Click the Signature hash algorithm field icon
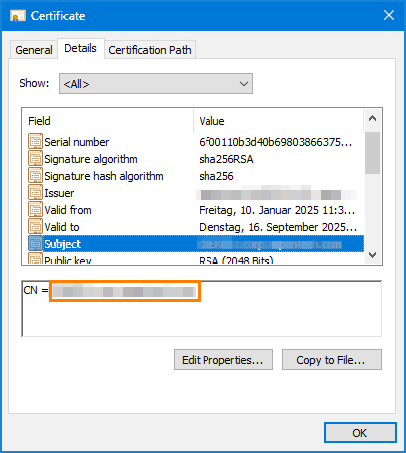This screenshot has height=453, width=406. [x=35, y=175]
